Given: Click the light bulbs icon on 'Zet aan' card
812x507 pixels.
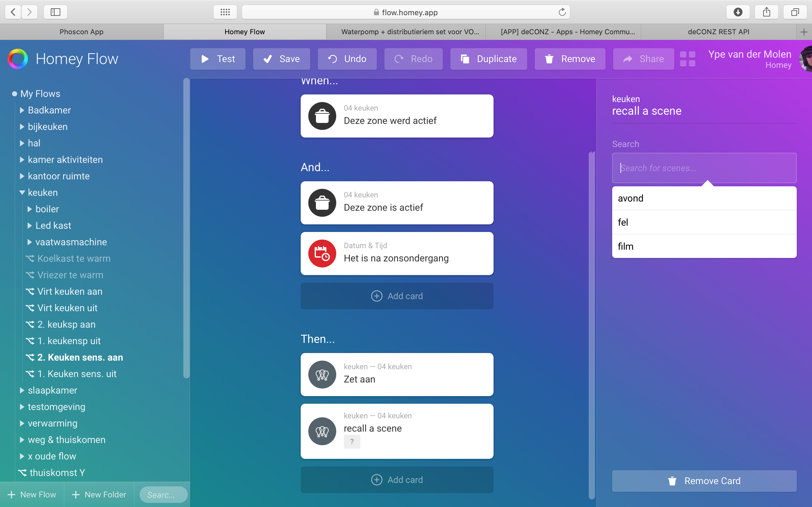Looking at the screenshot, I should (322, 375).
